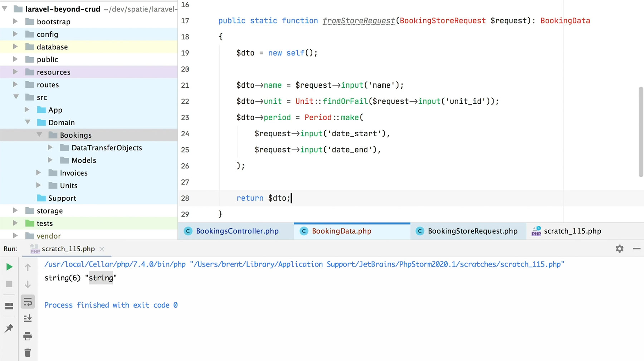Click the editor vertical scrollbar
Viewport: 644px width, 361px height.
click(x=640, y=132)
